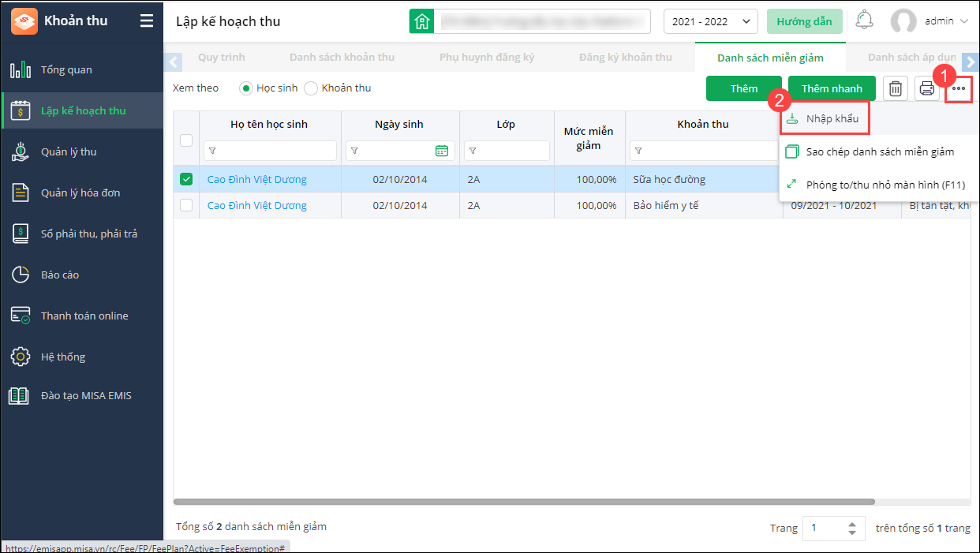This screenshot has height=553, width=980.
Task: Switch to the Đăng ký khoản thu tab
Action: 626,58
